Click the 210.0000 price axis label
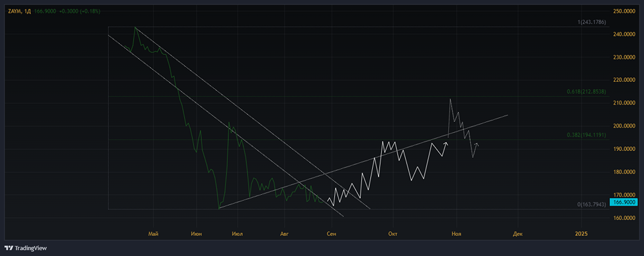Viewport: 644px width, 256px height. coord(625,103)
